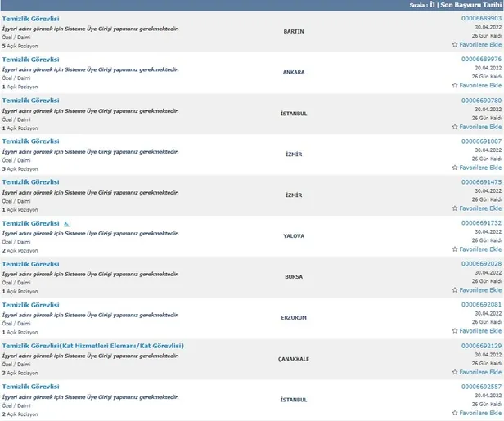
Task: Click job number 00006691087
Action: (x=481, y=141)
